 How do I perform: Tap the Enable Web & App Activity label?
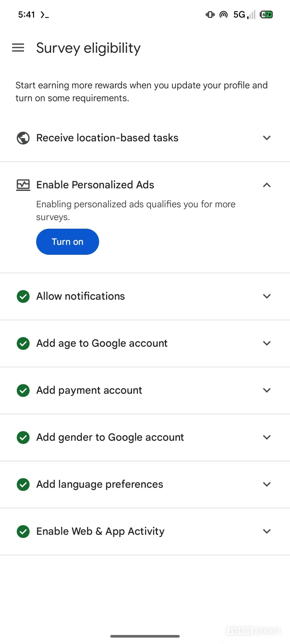point(100,531)
